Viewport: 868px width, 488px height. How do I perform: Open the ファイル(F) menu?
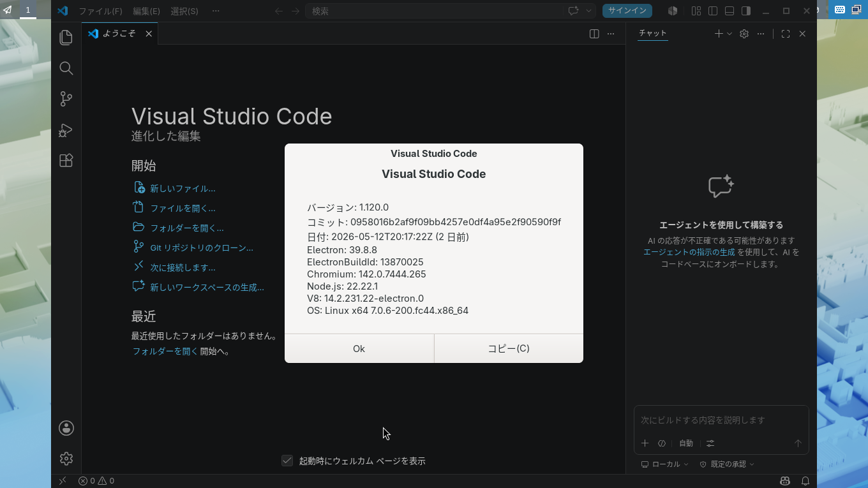point(100,11)
